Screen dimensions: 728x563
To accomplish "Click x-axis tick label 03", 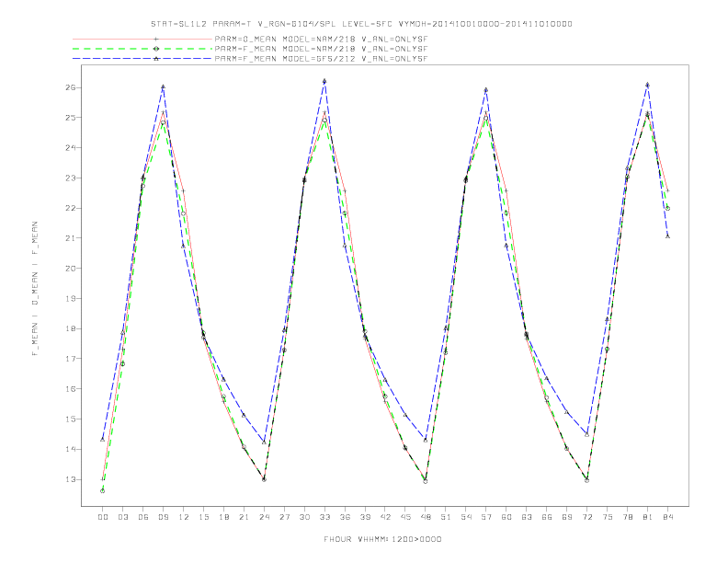I will (x=122, y=517).
